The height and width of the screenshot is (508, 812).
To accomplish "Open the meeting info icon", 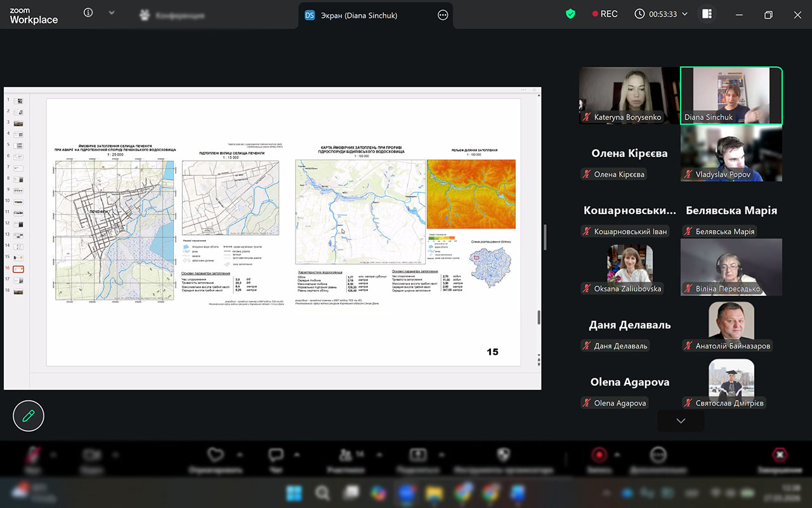I will click(x=88, y=13).
